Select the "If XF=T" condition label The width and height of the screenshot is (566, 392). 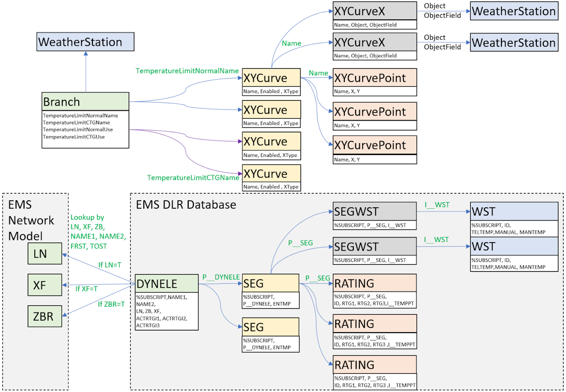[86, 288]
